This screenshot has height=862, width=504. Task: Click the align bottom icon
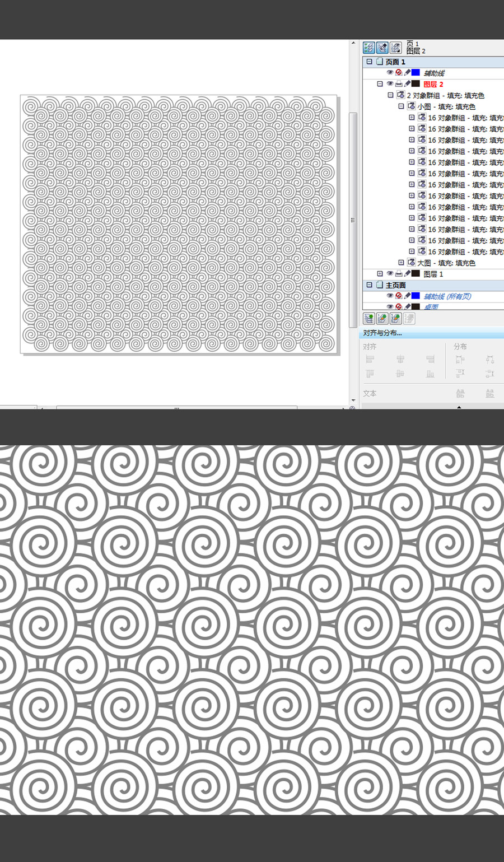[430, 374]
